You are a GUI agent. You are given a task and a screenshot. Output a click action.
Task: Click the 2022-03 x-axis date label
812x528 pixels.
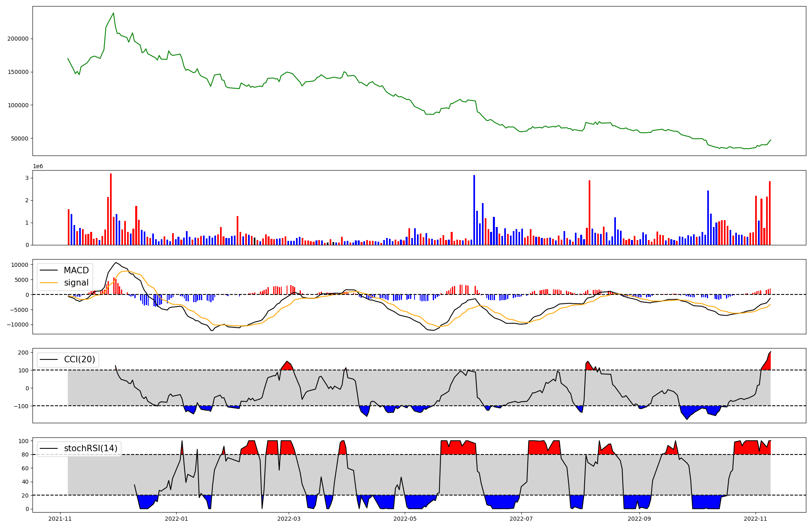pyautogui.click(x=289, y=519)
